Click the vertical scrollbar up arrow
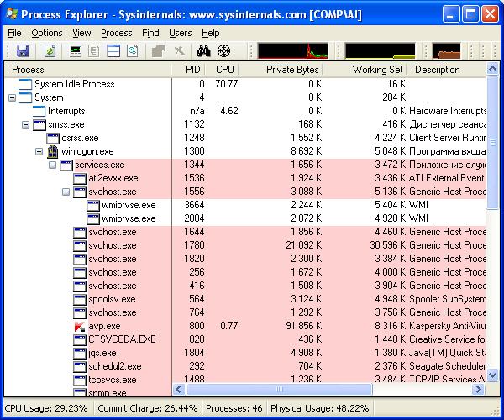504x420 pixels. (492, 69)
